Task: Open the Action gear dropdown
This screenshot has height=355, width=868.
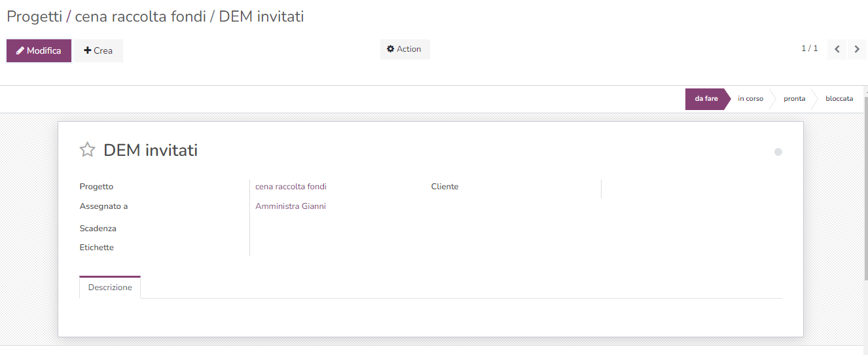Action: [405, 49]
